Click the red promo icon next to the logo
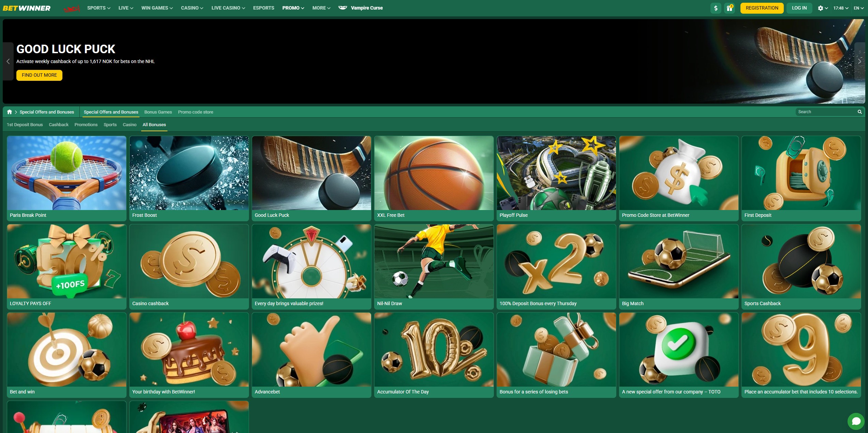 click(72, 8)
